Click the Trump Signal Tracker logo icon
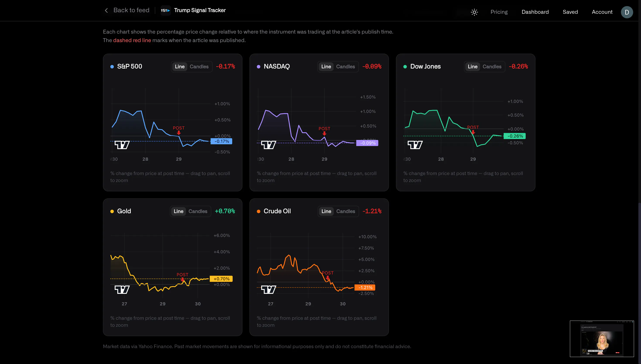 [x=165, y=10]
